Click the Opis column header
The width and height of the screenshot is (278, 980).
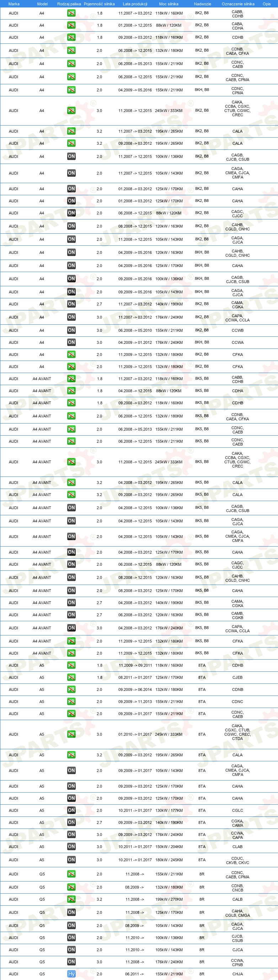[267, 4]
